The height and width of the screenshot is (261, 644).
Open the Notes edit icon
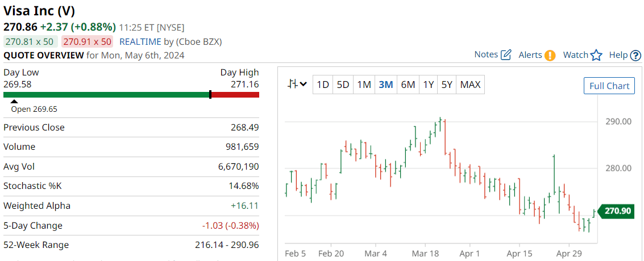point(507,55)
